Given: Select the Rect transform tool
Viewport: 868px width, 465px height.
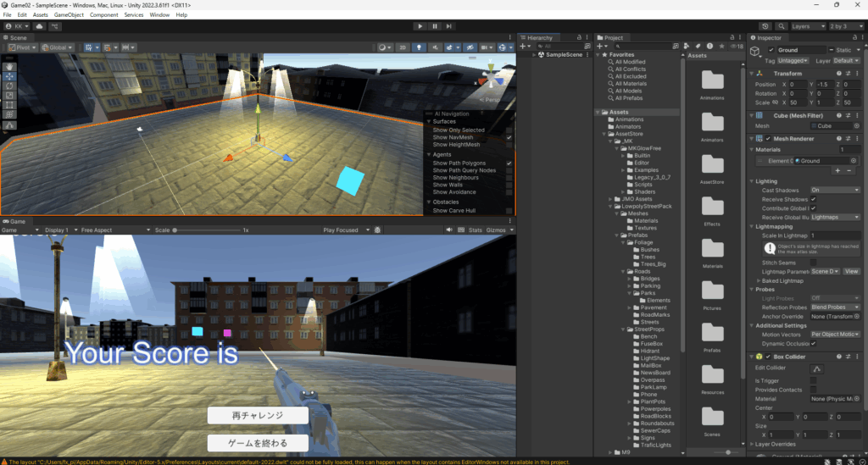Looking at the screenshot, I should tap(9, 104).
